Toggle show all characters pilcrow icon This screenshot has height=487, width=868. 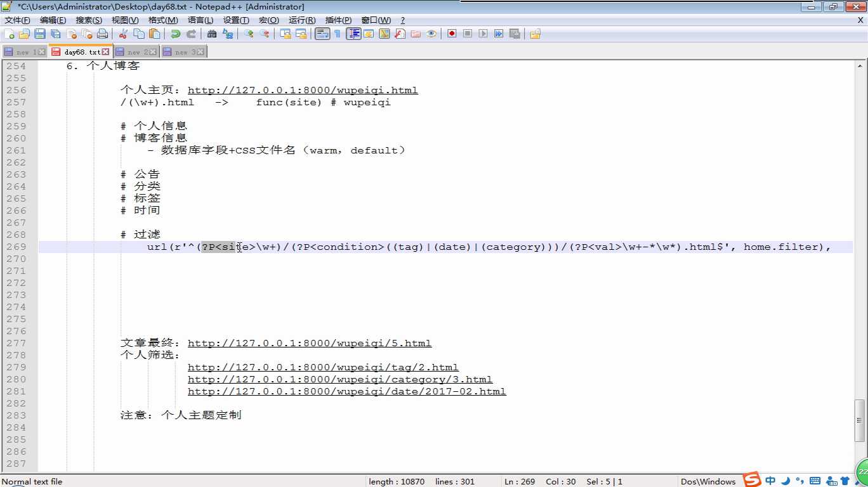pos(338,34)
